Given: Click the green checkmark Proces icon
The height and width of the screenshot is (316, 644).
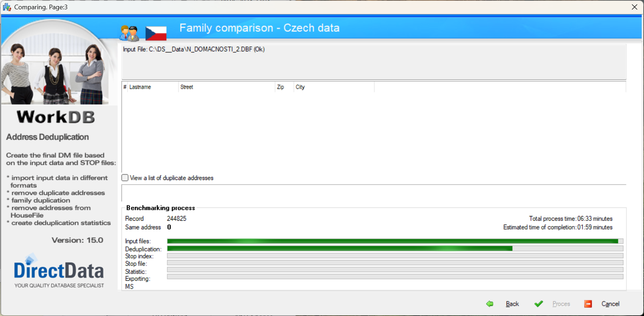Looking at the screenshot, I should [x=539, y=304].
